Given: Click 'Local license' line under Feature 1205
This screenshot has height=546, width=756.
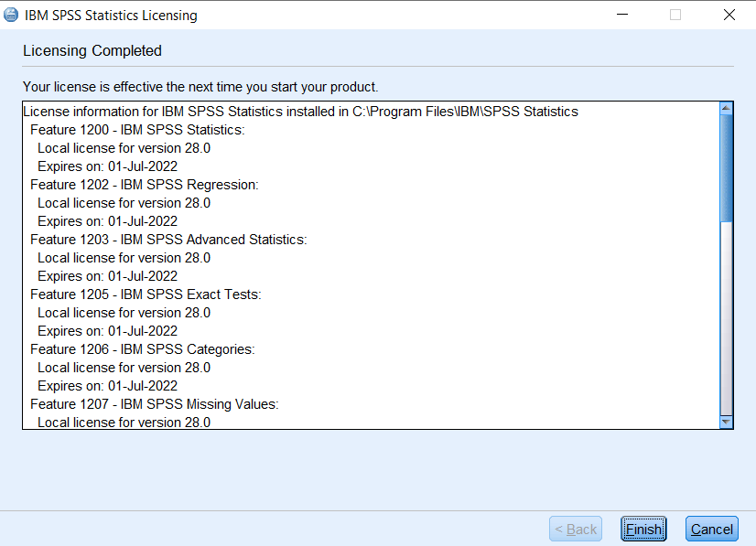Looking at the screenshot, I should click(x=124, y=313).
